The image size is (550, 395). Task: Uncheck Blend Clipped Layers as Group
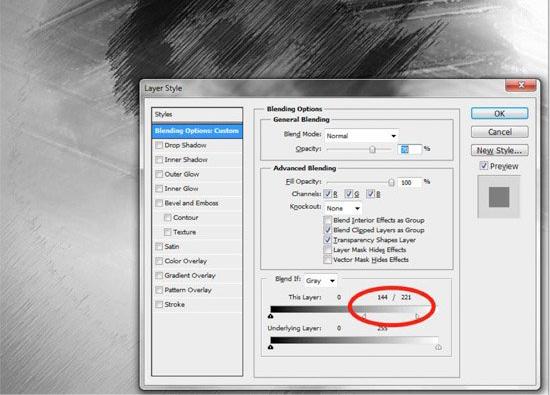pos(327,230)
